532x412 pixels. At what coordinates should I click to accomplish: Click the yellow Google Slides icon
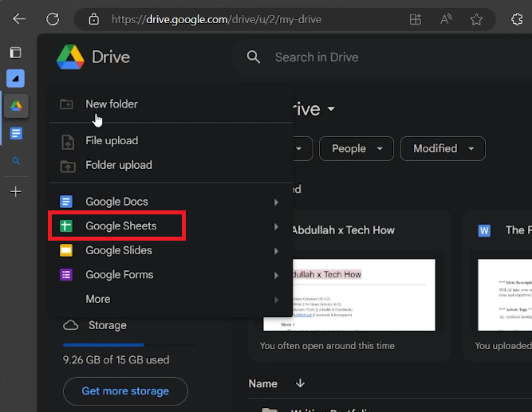pyautogui.click(x=67, y=251)
